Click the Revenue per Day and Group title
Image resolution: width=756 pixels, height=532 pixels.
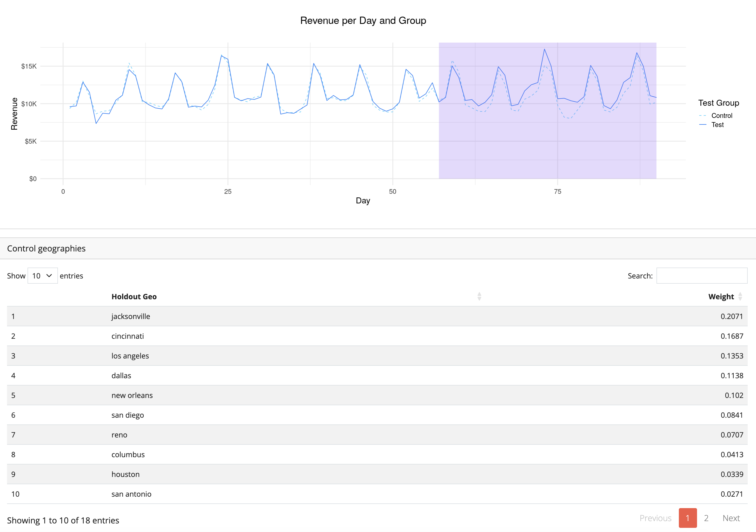[x=363, y=21]
